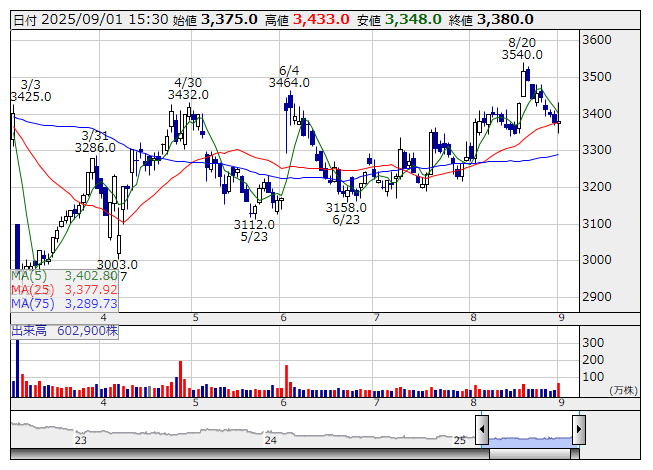The width and height of the screenshot is (653, 470).
Task: Click the left range handle arrow
Action: pyautogui.click(x=482, y=430)
